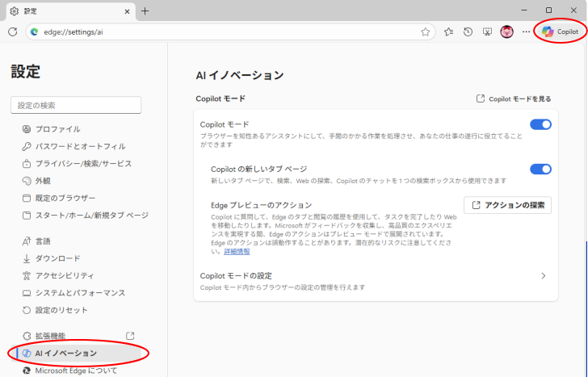This screenshot has width=588, height=377.
Task: Open the Copilot モードを見る link
Action: click(514, 99)
